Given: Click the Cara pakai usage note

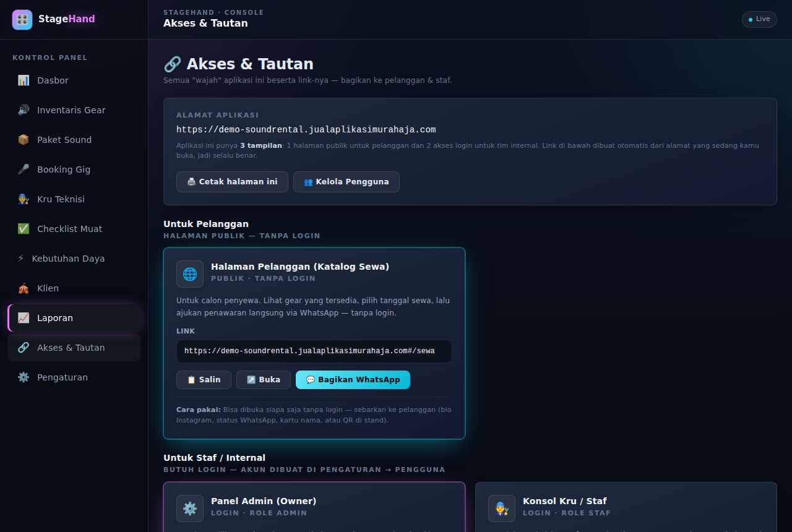Looking at the screenshot, I should coord(314,415).
